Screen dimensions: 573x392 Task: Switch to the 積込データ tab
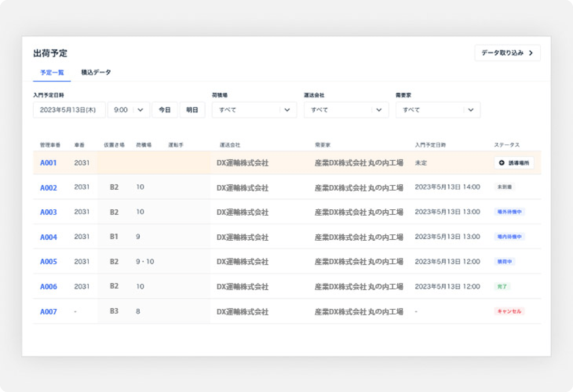tap(96, 73)
